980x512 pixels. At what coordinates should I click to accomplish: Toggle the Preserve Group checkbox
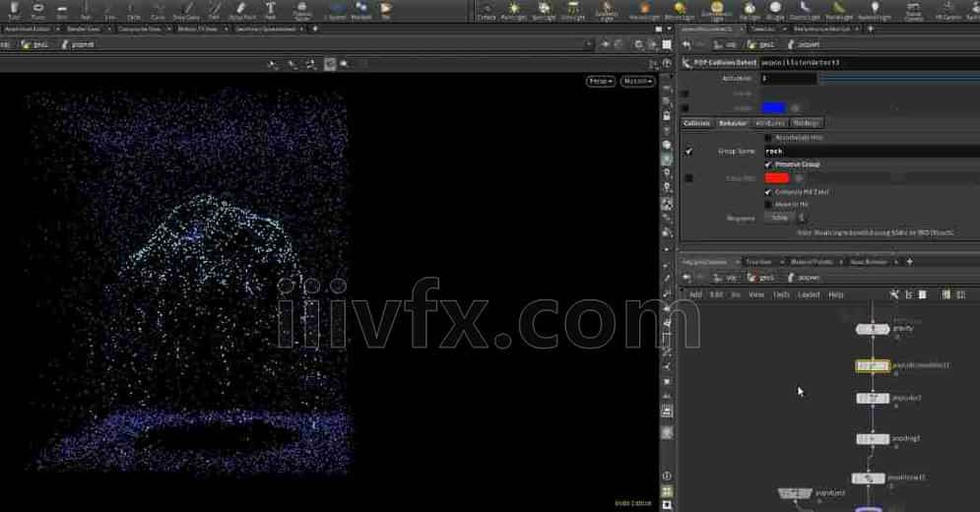768,164
